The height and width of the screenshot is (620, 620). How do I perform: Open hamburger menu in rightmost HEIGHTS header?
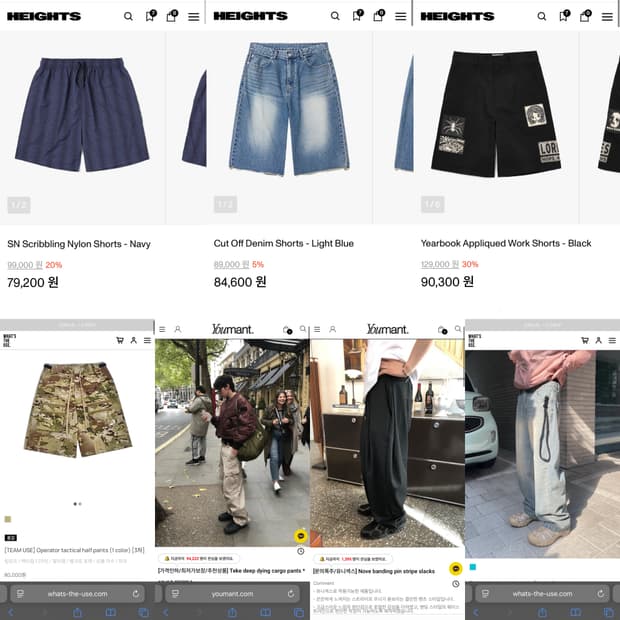(x=607, y=17)
